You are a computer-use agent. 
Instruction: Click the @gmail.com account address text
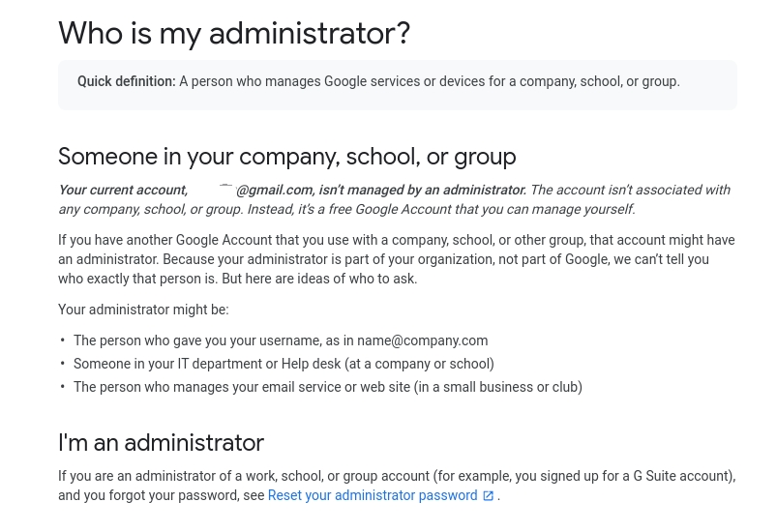pyautogui.click(x=275, y=190)
